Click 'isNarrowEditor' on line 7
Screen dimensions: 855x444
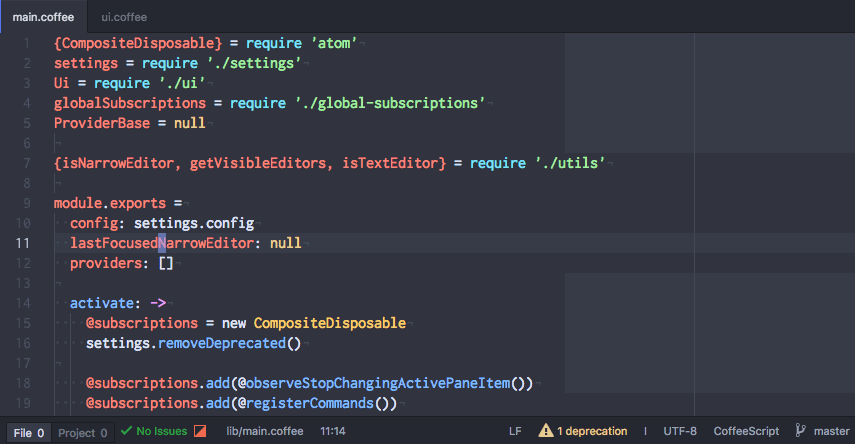point(118,163)
